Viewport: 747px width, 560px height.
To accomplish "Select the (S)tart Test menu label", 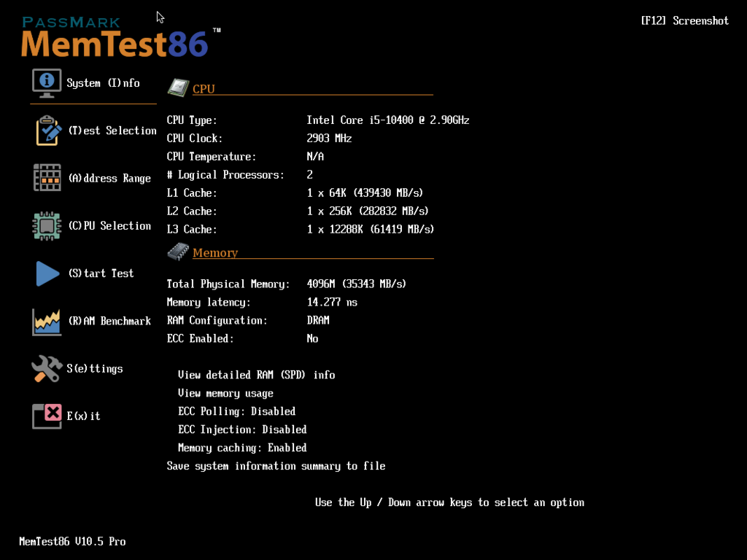I will pyautogui.click(x=101, y=273).
